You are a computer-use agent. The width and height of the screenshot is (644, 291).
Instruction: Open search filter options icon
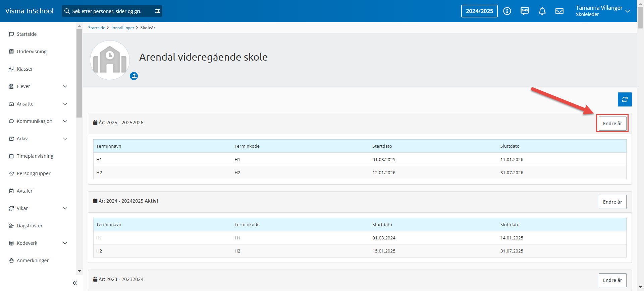point(158,11)
